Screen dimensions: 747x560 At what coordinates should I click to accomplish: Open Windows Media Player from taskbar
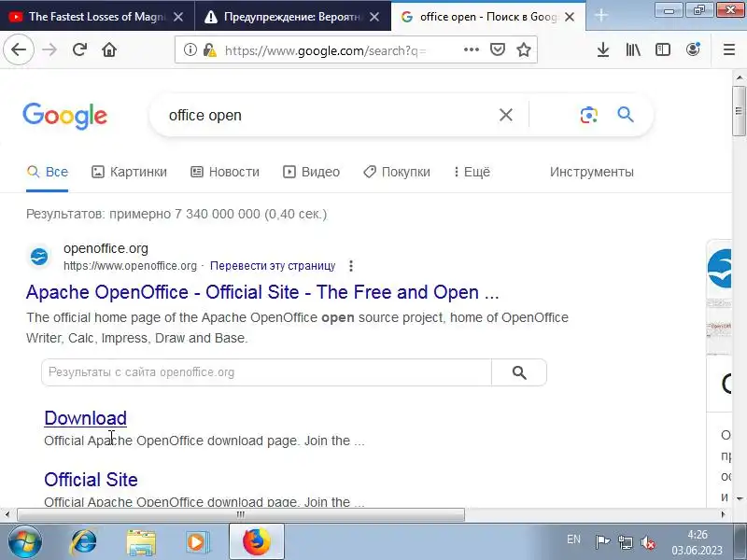click(x=197, y=542)
